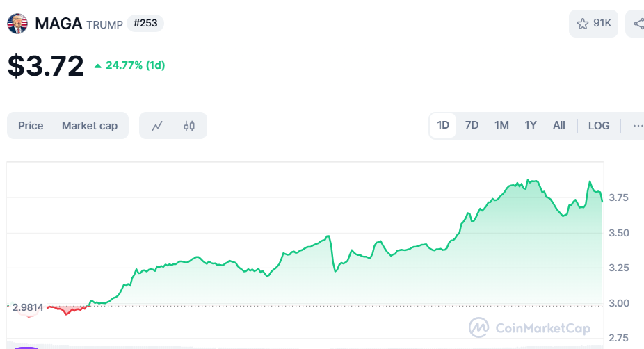The width and height of the screenshot is (644, 349).
Task: Switch to line chart view icon
Action: (157, 126)
